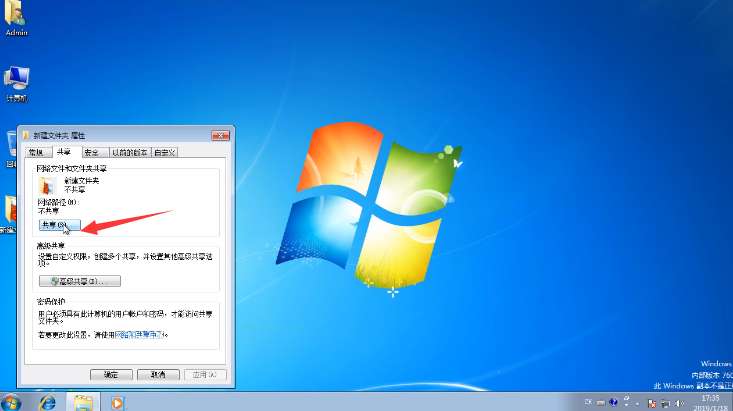Open the 以前的版本 (Previous Versions) tab
733x411 pixels.
(129, 152)
